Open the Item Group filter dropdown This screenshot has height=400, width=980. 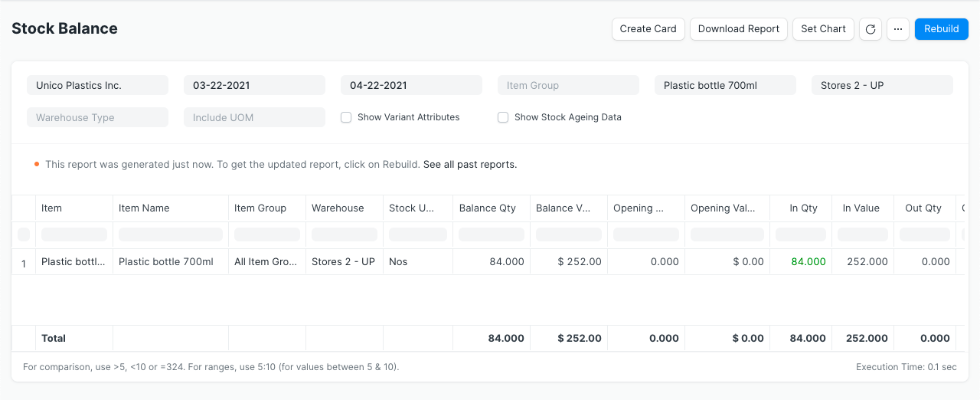pos(568,85)
